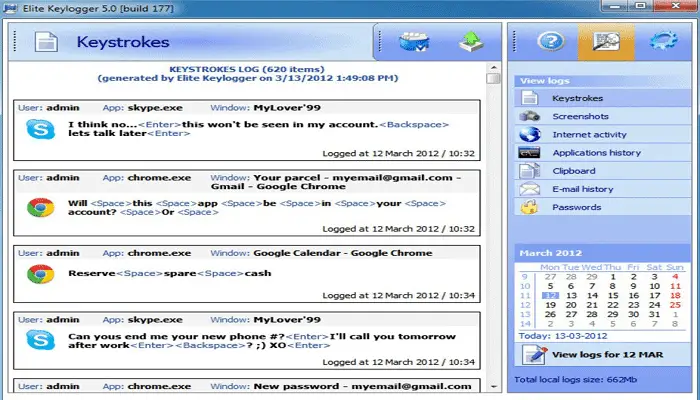Click Skype icon in 10:32 MyLover'99 entry
Screen dimensions: 700x400
point(41,129)
